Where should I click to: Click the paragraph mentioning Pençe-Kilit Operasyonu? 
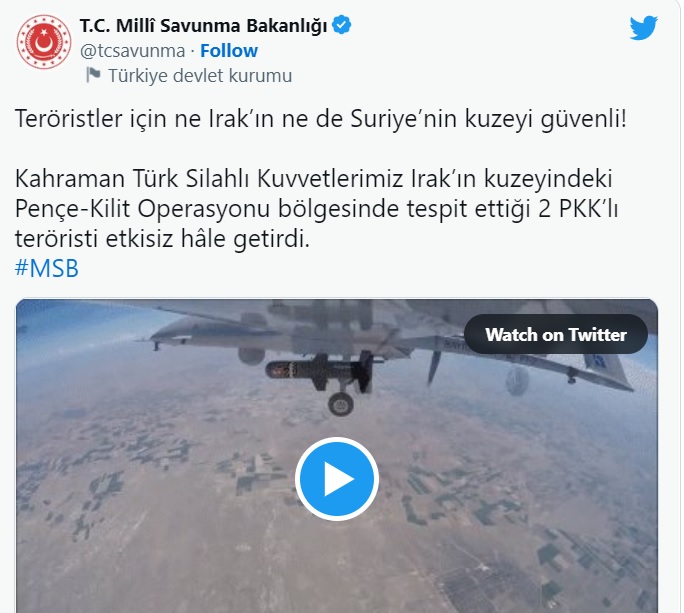click(x=316, y=209)
